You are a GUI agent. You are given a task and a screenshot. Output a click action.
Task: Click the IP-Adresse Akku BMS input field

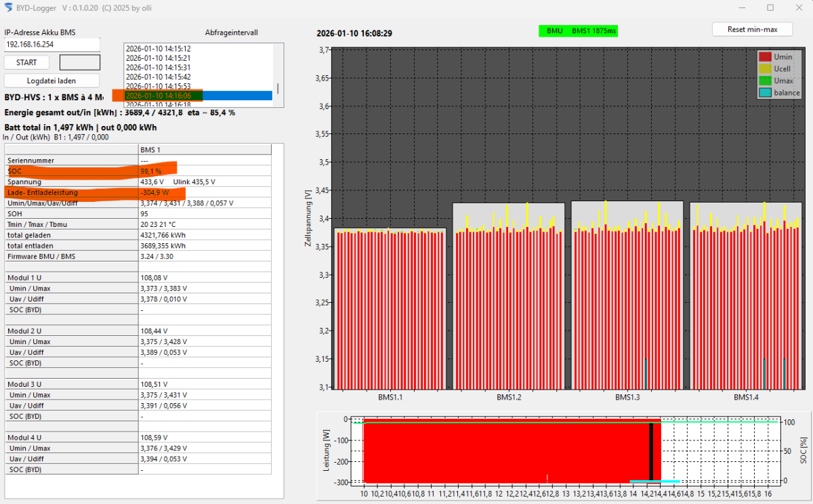click(52, 44)
